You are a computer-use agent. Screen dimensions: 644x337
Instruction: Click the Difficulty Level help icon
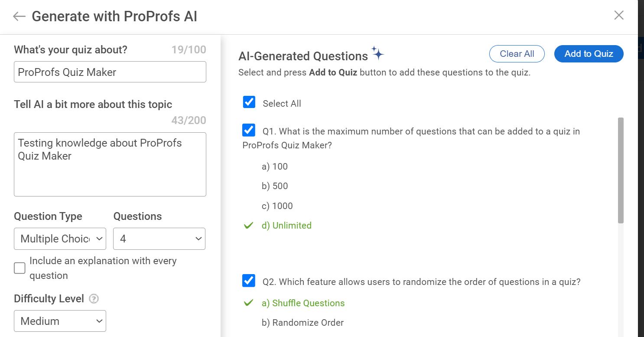(x=94, y=299)
